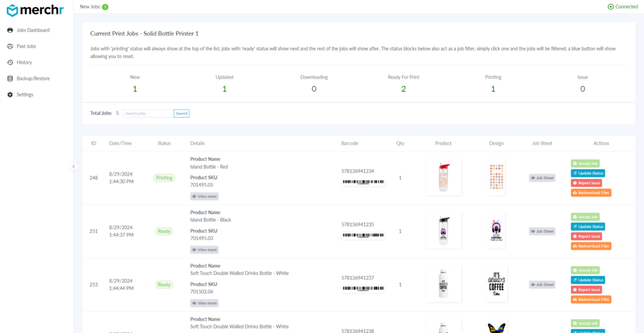Image resolution: width=644 pixels, height=333 pixels.
Task: Filter jobs by Ready For Print block
Action: pos(403,84)
